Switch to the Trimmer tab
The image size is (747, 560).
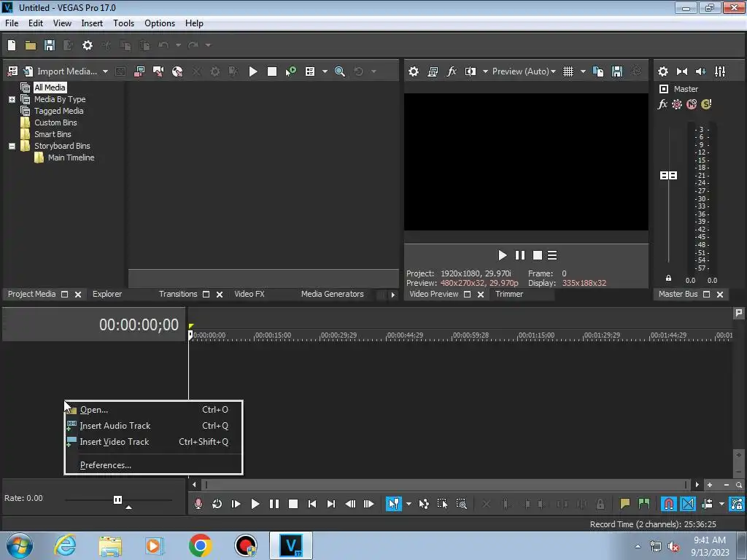[x=508, y=295]
